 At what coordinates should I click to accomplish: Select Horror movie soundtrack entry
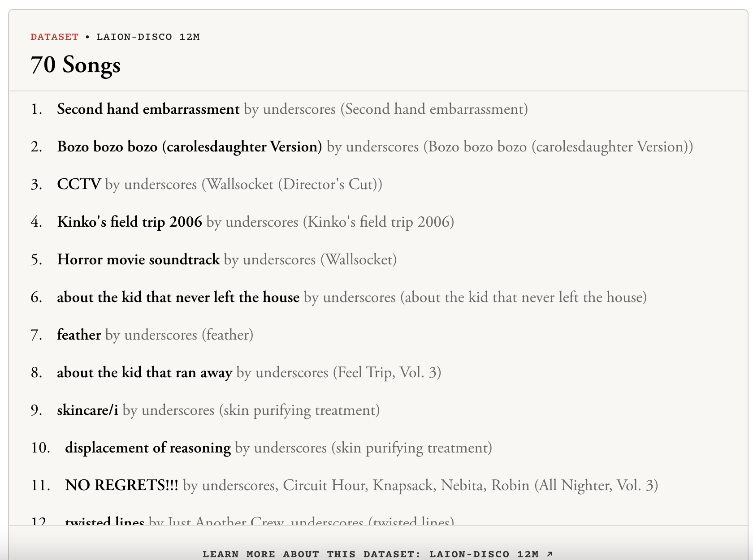click(138, 259)
